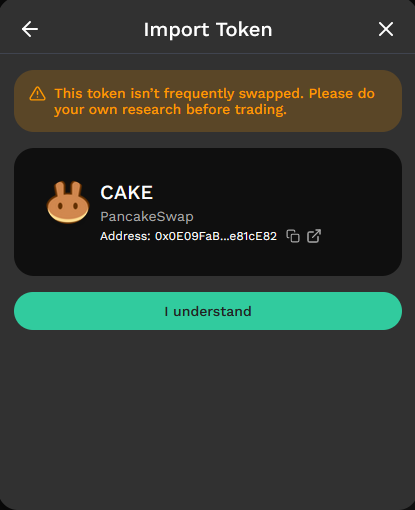Select the CAKE token symbol text

127,193
